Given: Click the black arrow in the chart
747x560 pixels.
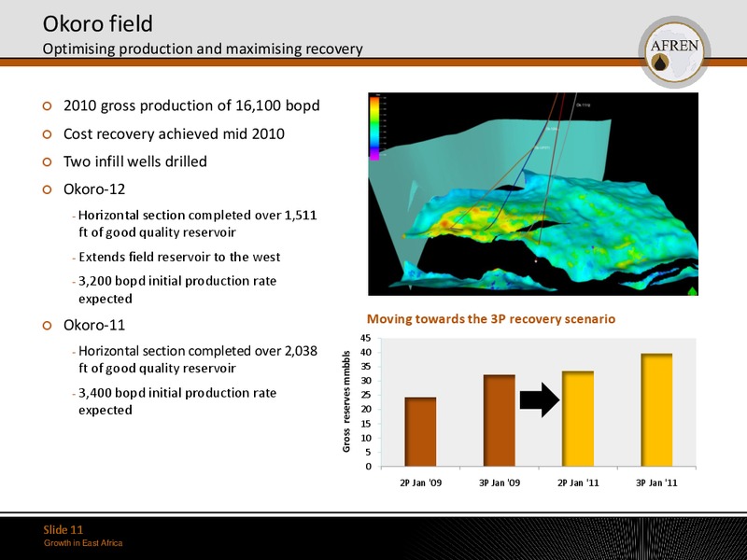Looking at the screenshot, I should (x=540, y=400).
